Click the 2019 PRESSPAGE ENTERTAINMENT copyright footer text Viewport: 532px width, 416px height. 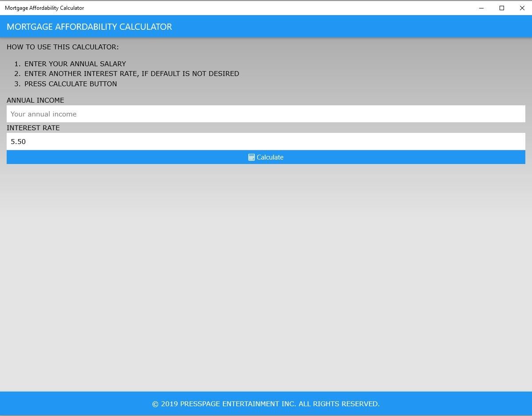[x=266, y=404]
